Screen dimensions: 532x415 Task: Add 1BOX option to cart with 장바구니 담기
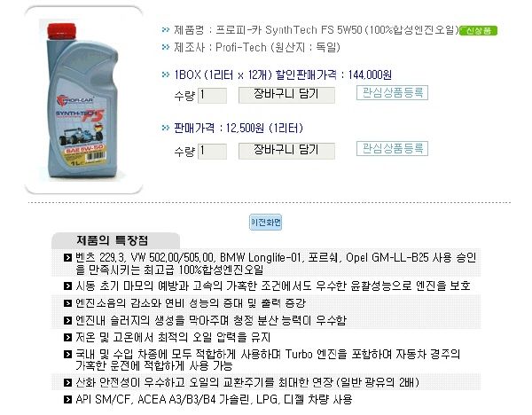pyautogui.click(x=286, y=95)
